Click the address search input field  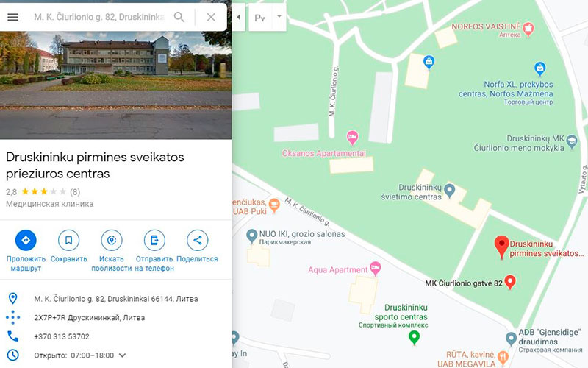tap(99, 17)
